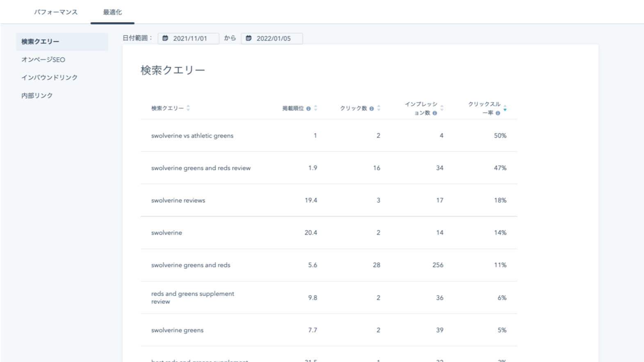Click the start date field 2021/11/01
This screenshot has height=362, width=644.
point(188,38)
